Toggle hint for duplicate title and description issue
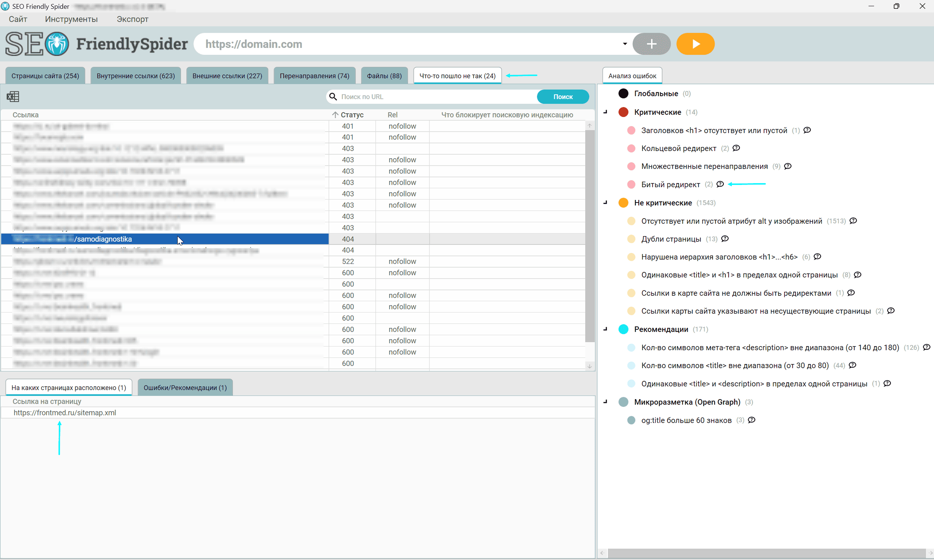The height and width of the screenshot is (560, 934). 887,383
